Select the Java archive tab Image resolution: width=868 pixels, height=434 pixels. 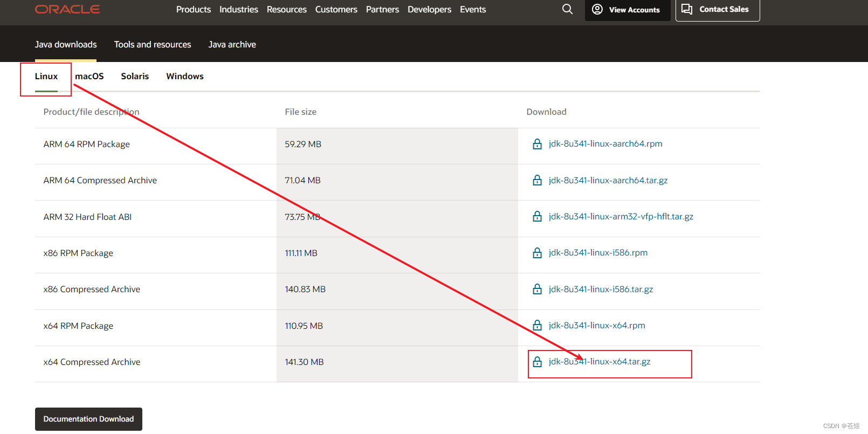click(232, 44)
